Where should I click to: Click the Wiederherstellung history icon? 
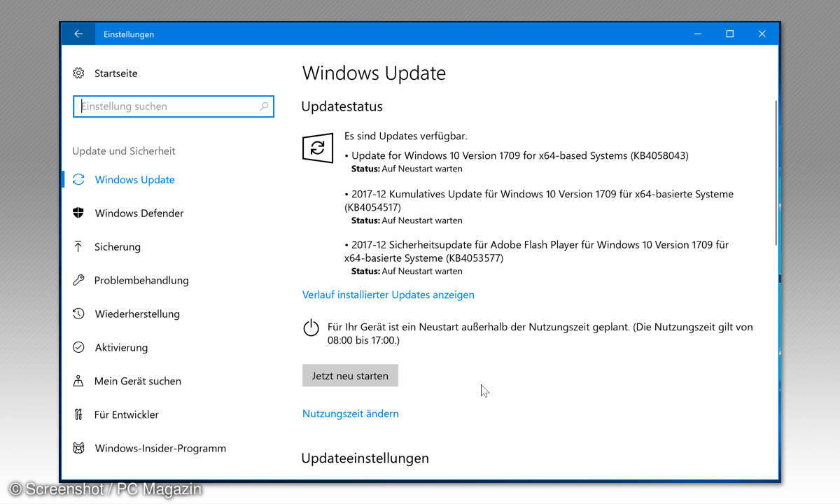tap(78, 314)
